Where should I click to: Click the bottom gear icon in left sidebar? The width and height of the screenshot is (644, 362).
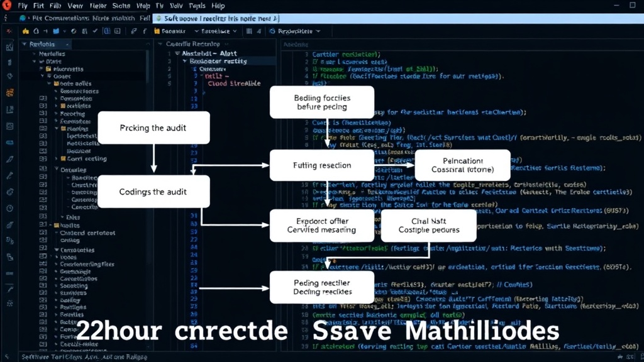coord(9,304)
